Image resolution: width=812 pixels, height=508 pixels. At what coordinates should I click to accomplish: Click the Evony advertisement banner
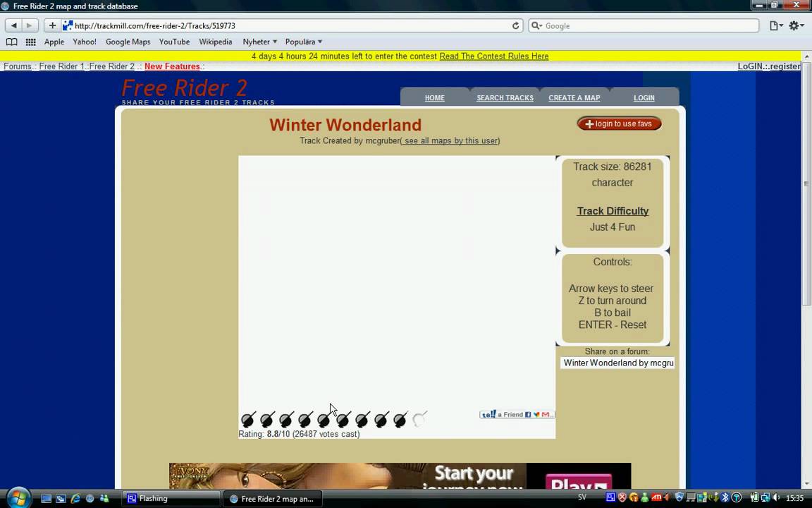[x=400, y=476]
